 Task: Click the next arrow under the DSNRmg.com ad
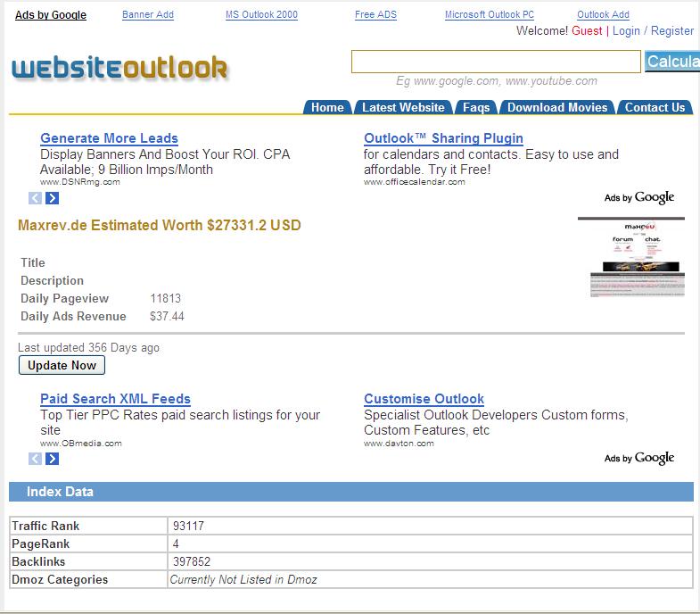53,198
